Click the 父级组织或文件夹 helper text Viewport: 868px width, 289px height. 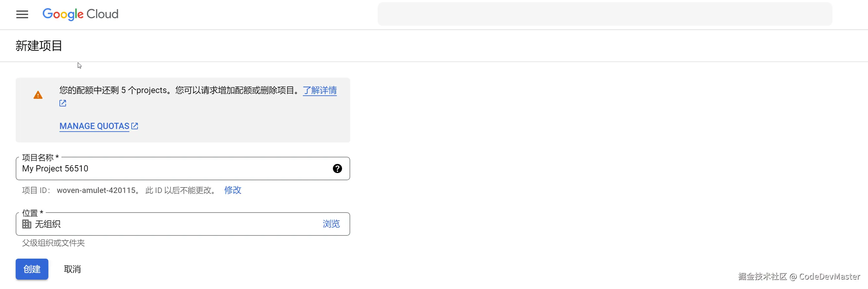[x=53, y=243]
